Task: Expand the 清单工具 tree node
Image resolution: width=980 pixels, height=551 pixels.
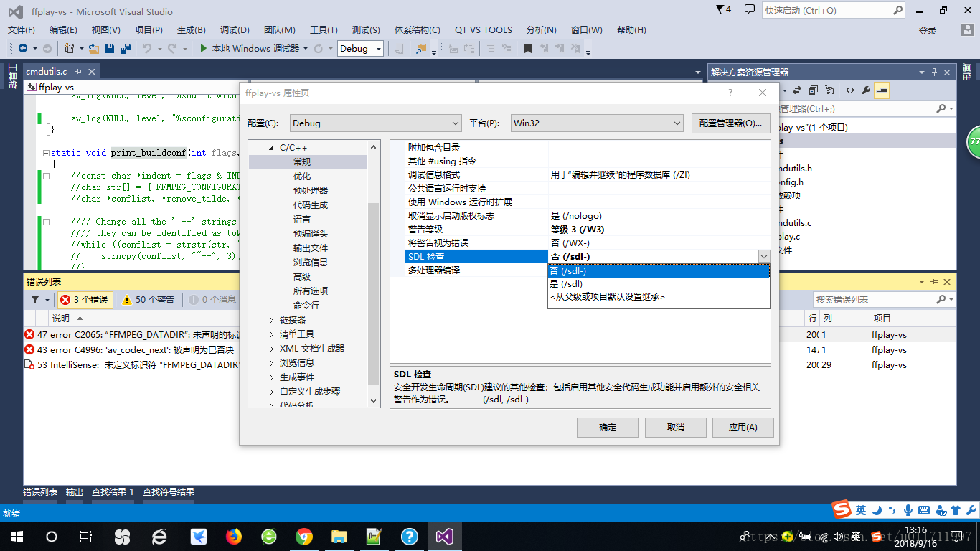Action: click(x=272, y=334)
